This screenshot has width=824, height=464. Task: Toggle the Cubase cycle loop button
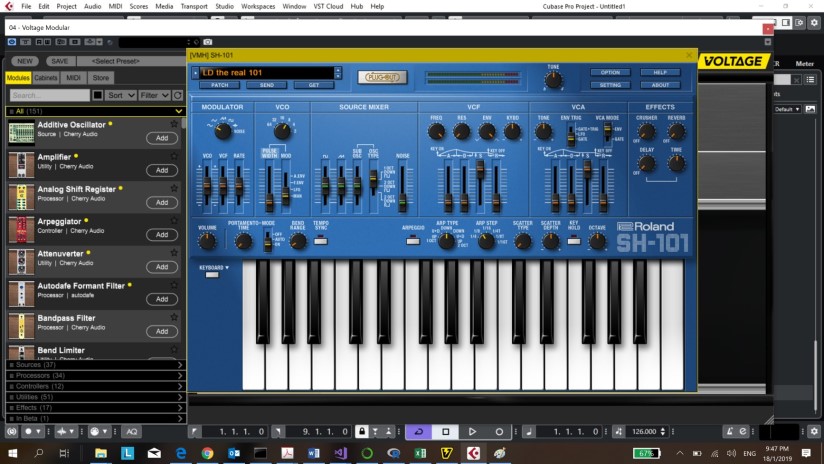tap(419, 431)
